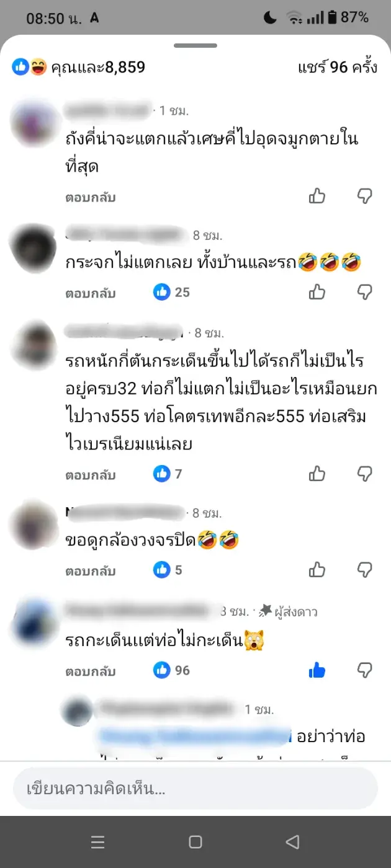Viewport: 391px width, 868px height.
Task: Like the first comment posted 1 ชม.
Action: [317, 197]
